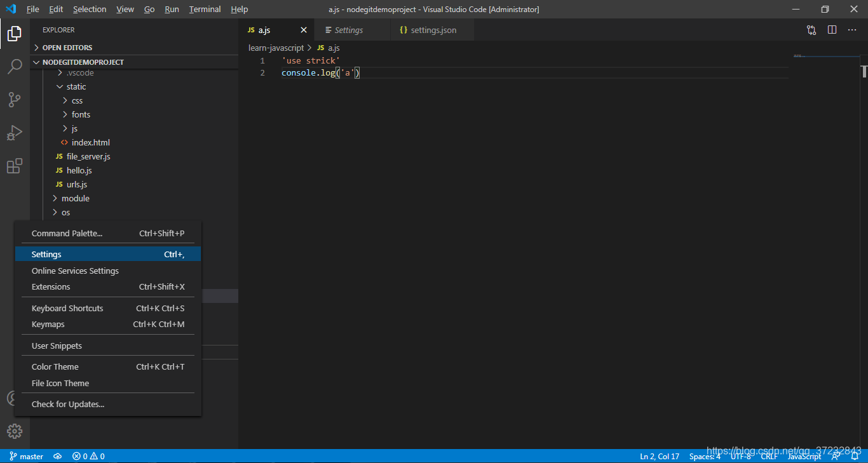Open the More Actions ellipsis menu
The image size is (868, 463).
pyautogui.click(x=852, y=30)
